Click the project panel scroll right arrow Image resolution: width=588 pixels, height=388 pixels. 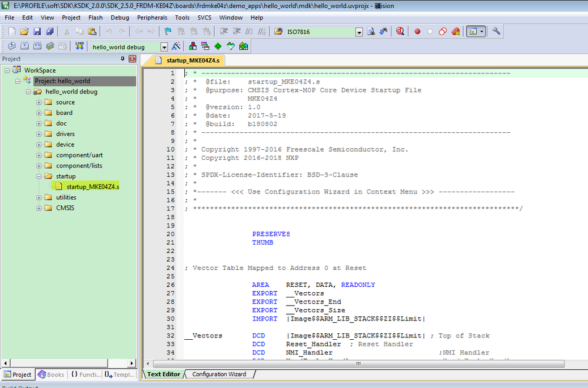(132, 363)
